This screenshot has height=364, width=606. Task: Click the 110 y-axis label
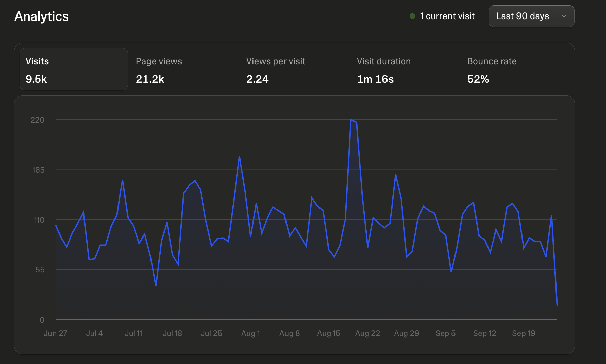click(39, 220)
